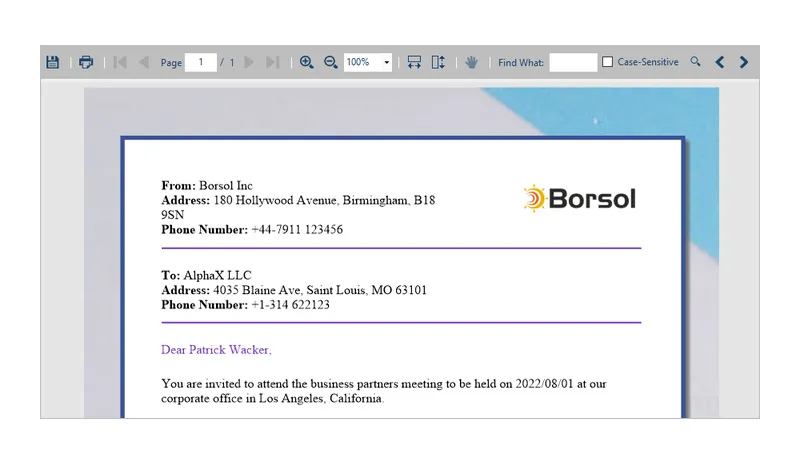This screenshot has width=800, height=460.
Task: Print the document using printer icon
Action: pyautogui.click(x=86, y=62)
